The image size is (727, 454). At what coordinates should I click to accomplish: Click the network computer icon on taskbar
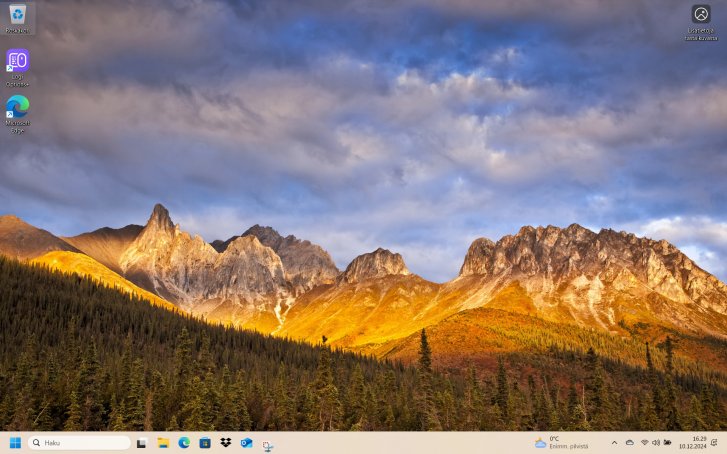pos(268,444)
